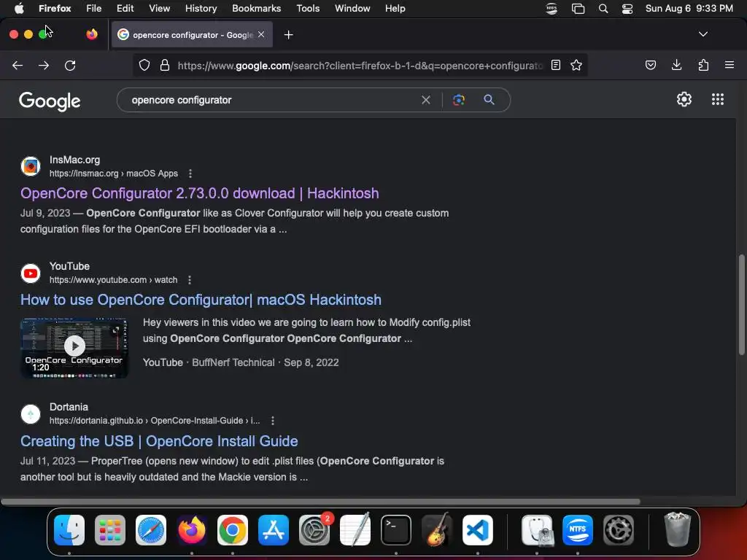This screenshot has width=747, height=560.
Task: Open TextEdit from the Dock
Action: pyautogui.click(x=355, y=529)
